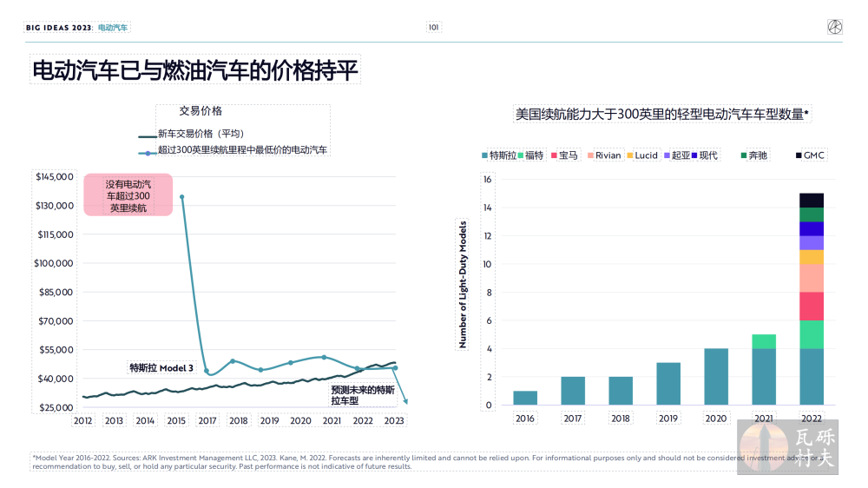Click the 2022 label under bar chart
The height and width of the screenshot is (488, 868).
(812, 419)
